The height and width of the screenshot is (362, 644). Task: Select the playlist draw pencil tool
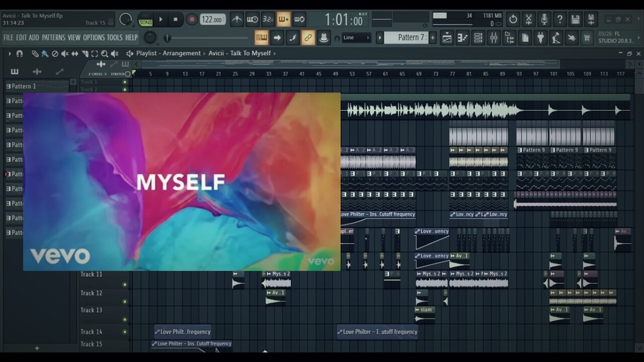point(35,53)
